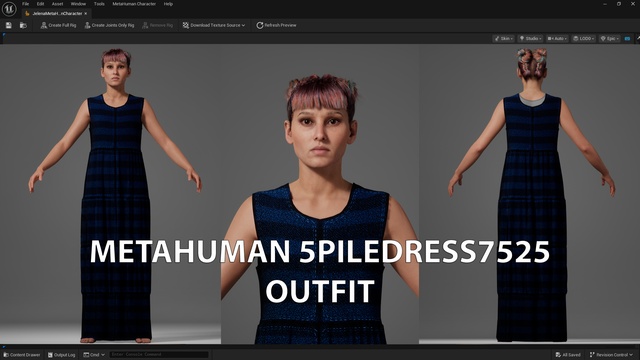The image size is (640, 360).
Task: Open the Tools menu
Action: pyautogui.click(x=99, y=4)
